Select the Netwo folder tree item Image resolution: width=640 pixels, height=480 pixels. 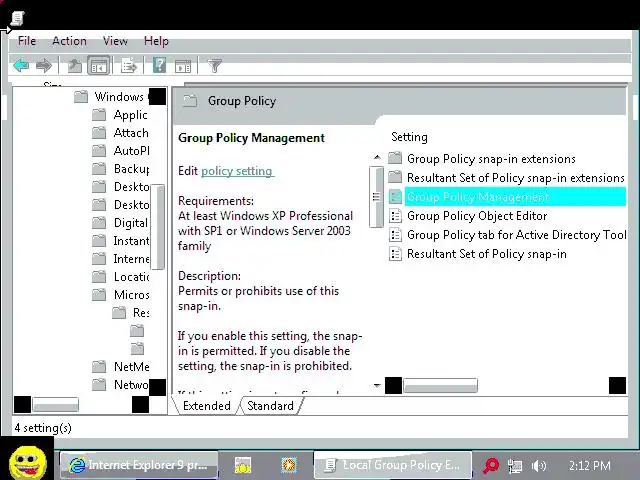(121, 384)
